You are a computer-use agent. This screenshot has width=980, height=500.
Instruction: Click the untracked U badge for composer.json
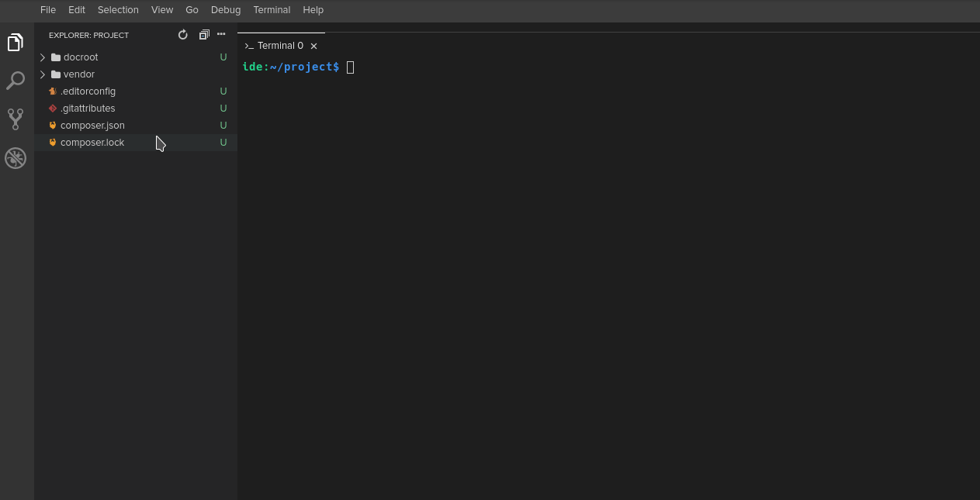[x=223, y=126]
